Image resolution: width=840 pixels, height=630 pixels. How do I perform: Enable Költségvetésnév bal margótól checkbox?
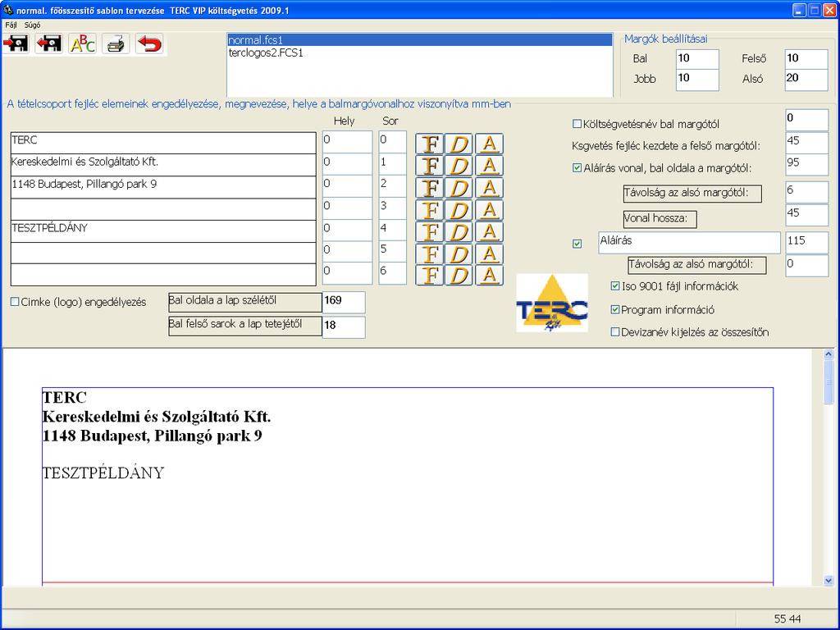click(x=577, y=124)
